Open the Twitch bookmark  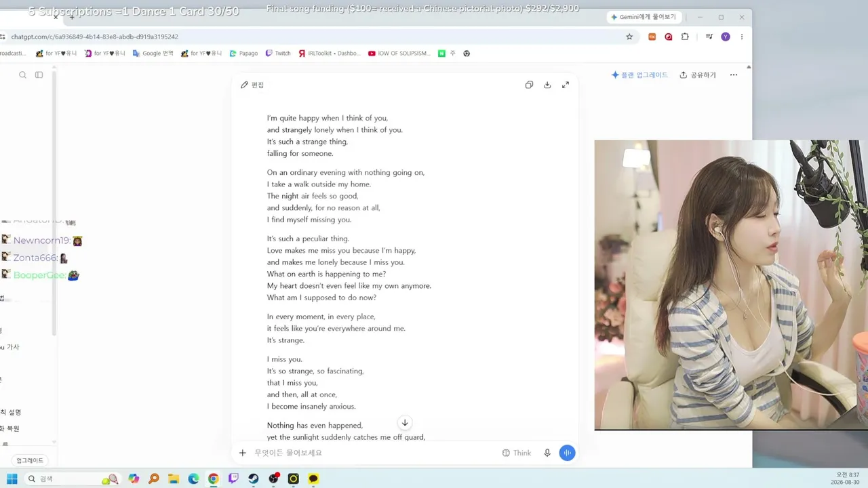[278, 54]
